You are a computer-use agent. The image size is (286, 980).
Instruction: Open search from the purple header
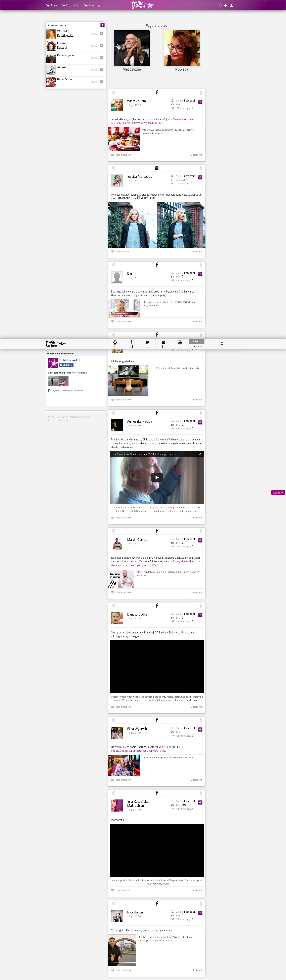pos(220,5)
